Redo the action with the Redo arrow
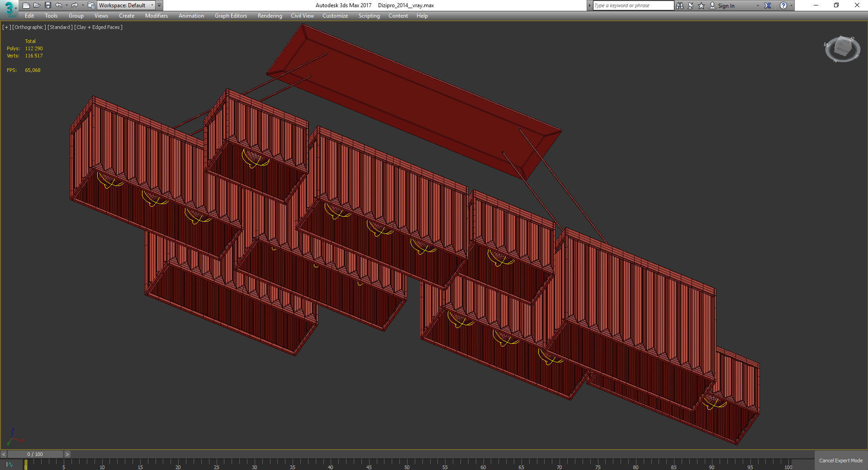The image size is (868, 470). 75,5
